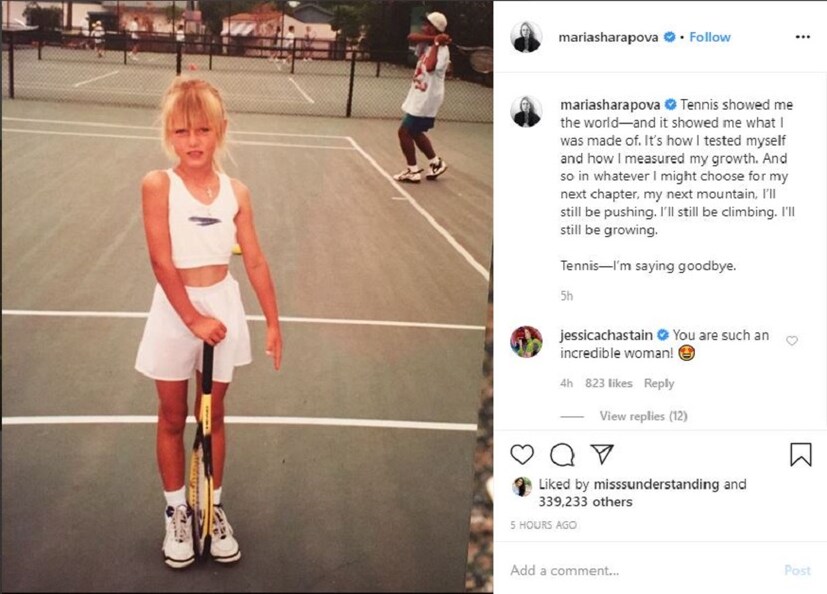Open mariasharapova profile avatar in header
827x594 pixels.
(526, 37)
